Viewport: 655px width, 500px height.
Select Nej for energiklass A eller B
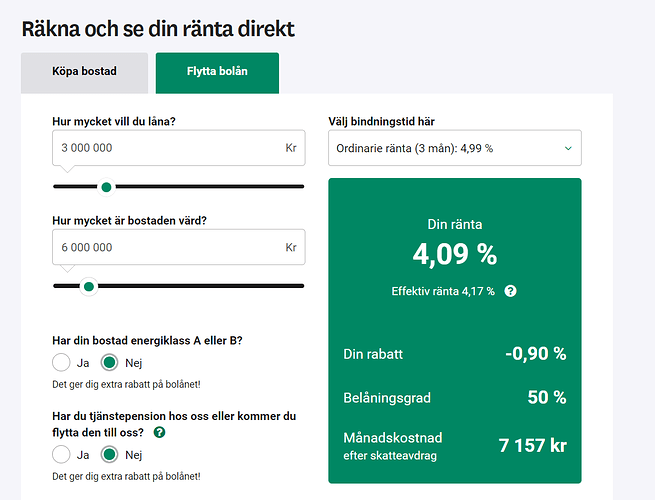click(110, 362)
